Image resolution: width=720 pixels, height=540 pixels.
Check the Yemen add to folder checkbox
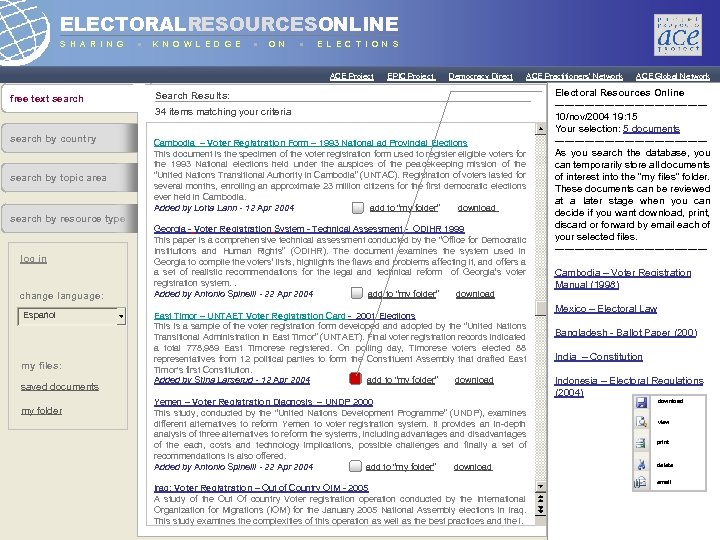coord(355,466)
